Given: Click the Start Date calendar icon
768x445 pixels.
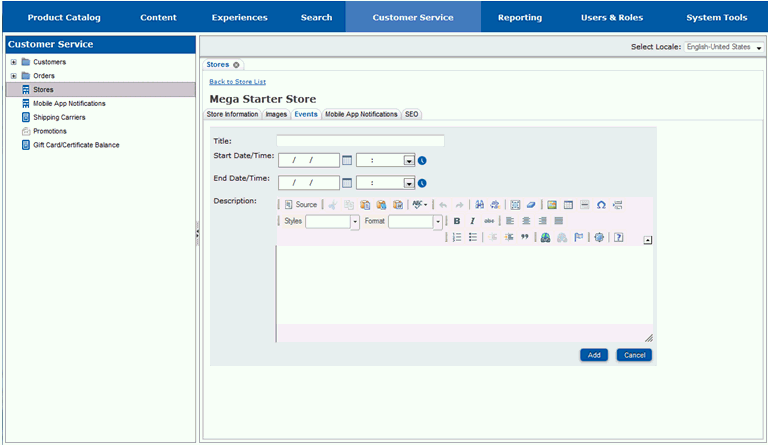Looking at the screenshot, I should [347, 160].
